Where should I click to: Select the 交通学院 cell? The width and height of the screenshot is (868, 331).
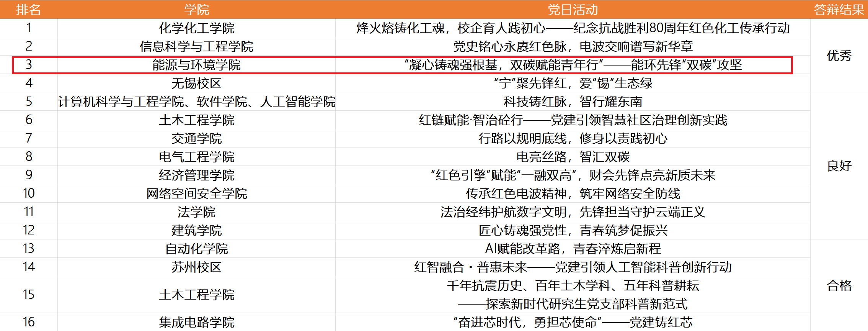pyautogui.click(x=196, y=138)
